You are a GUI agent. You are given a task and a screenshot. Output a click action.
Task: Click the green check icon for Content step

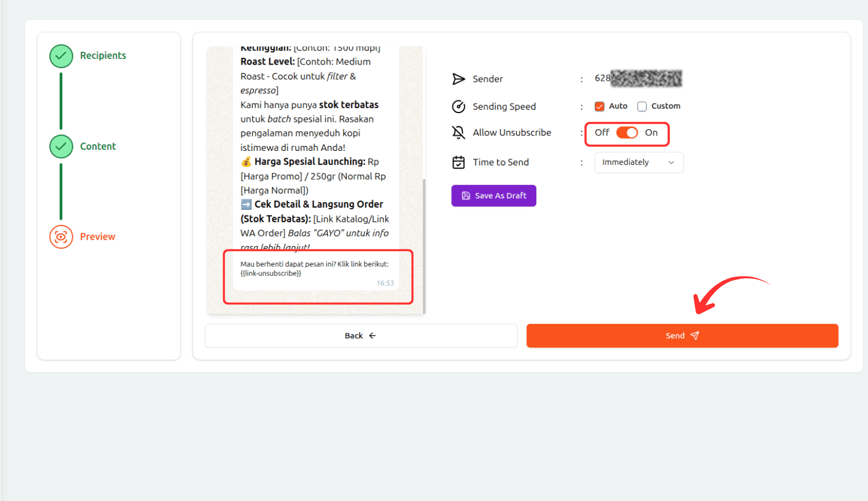61,146
